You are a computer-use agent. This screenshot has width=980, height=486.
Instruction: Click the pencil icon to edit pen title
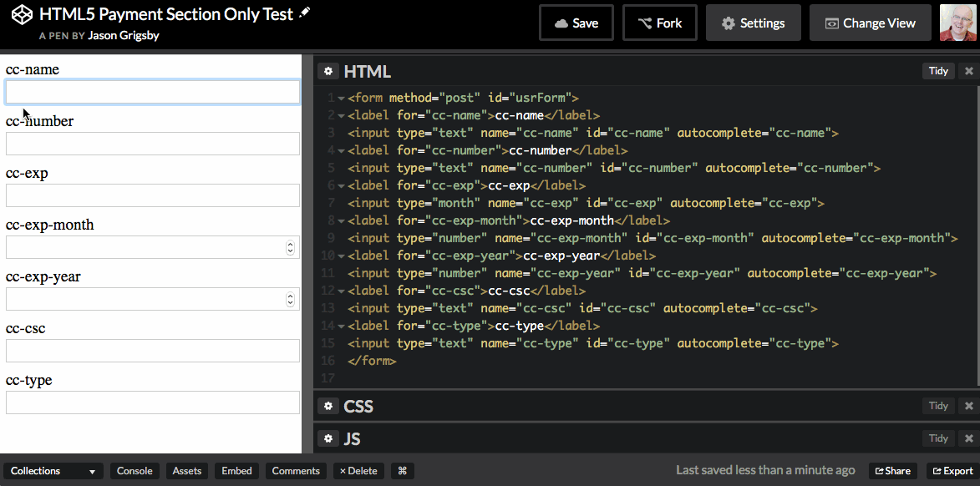tap(305, 13)
